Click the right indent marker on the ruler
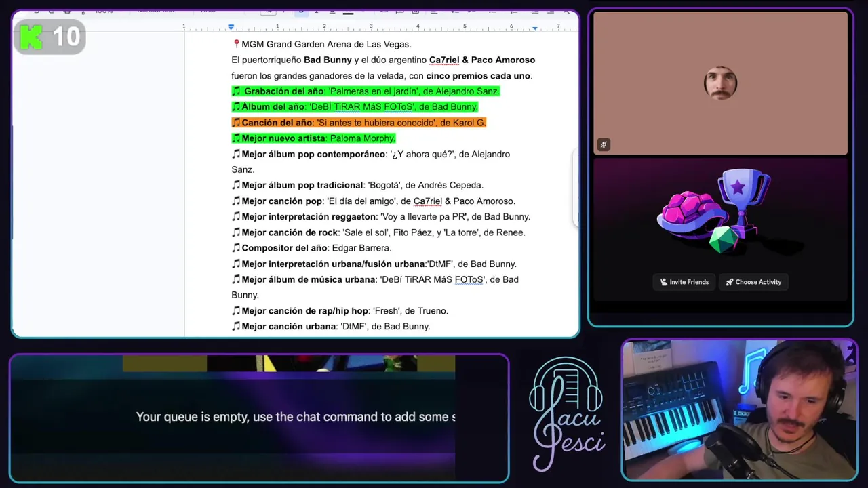The image size is (868, 488). click(534, 28)
